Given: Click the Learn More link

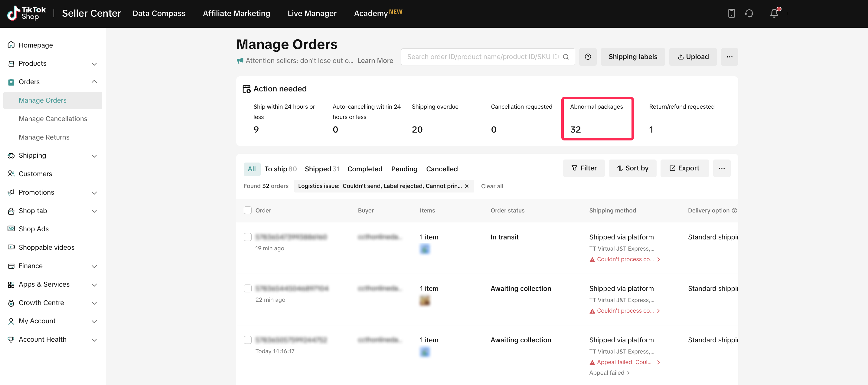Looking at the screenshot, I should click(x=375, y=61).
